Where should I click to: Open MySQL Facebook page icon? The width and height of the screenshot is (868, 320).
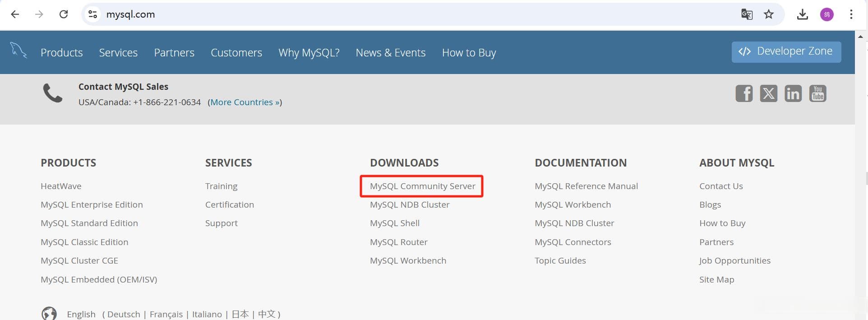click(x=744, y=93)
